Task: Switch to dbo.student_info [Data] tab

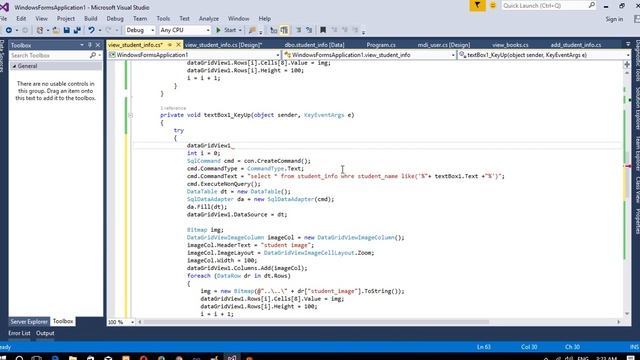Action: pyautogui.click(x=314, y=45)
